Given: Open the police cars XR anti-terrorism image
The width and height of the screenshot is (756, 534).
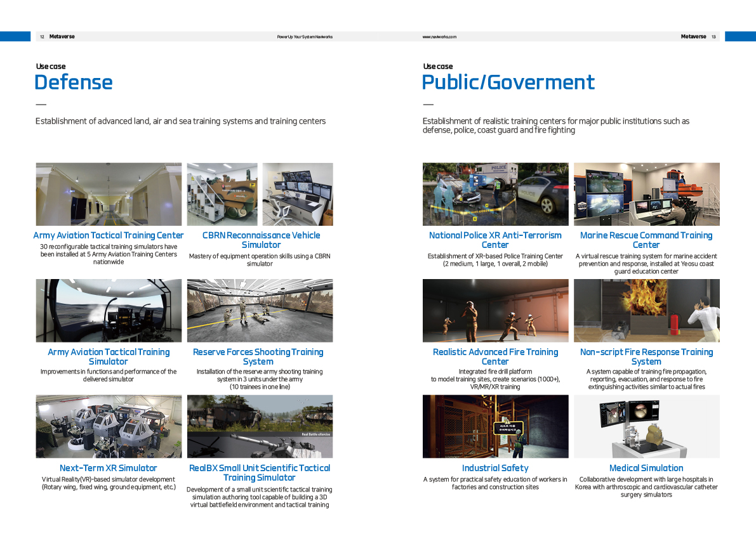Looking at the screenshot, I should point(496,194).
